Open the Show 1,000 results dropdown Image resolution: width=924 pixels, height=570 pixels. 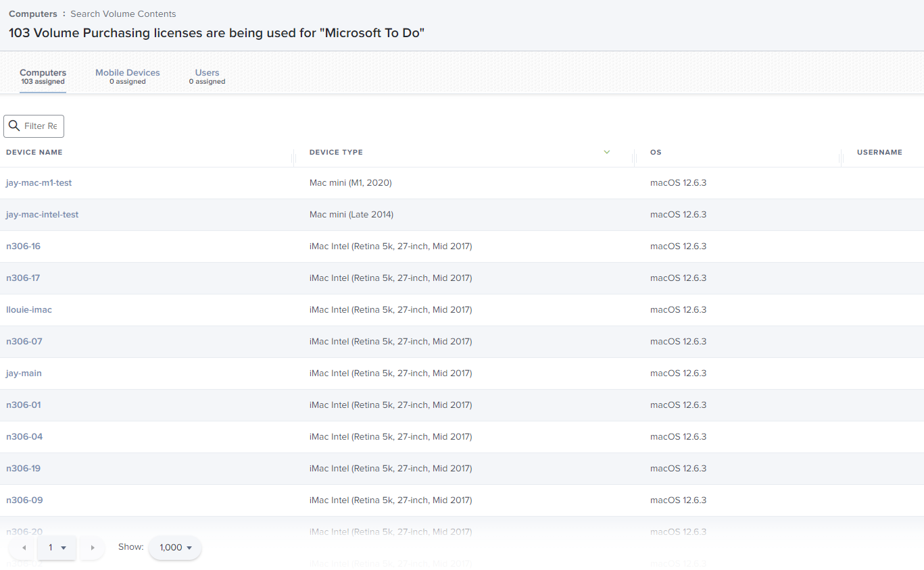click(x=175, y=548)
